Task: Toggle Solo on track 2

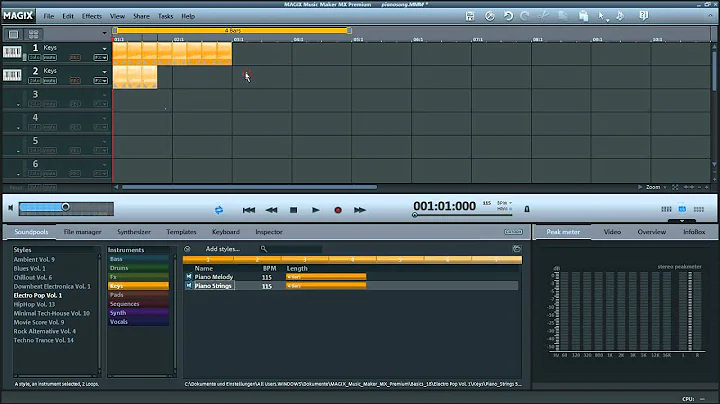Action: point(34,80)
